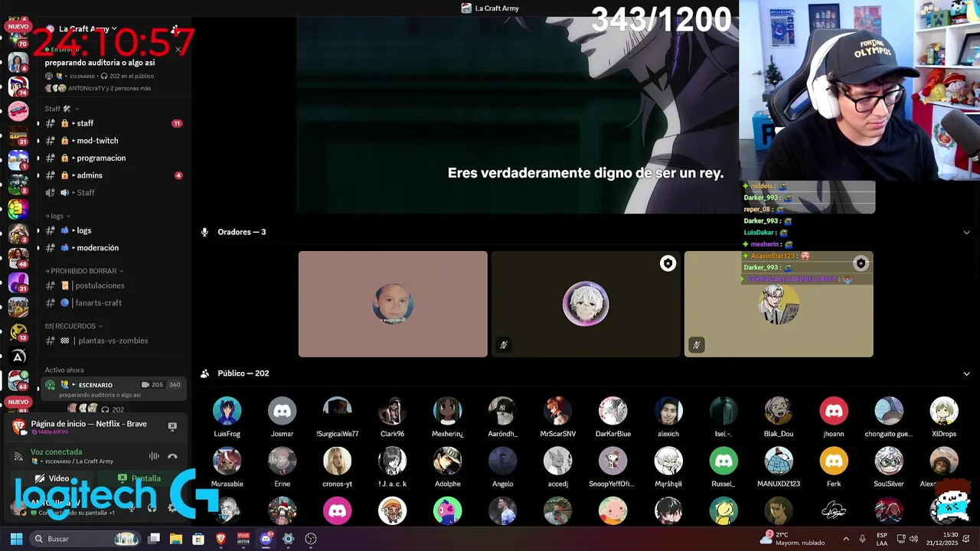The width and height of the screenshot is (980, 551).
Task: Click moderator badge on right speaker card
Action: pyautogui.click(x=861, y=263)
